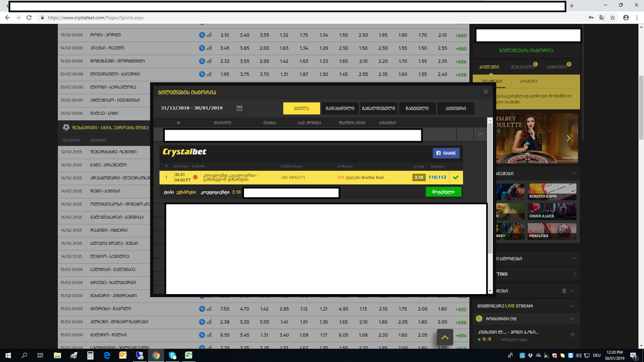Switch to ბილეთი tab in betslip
This screenshot has width=644, height=362.
point(489,67)
